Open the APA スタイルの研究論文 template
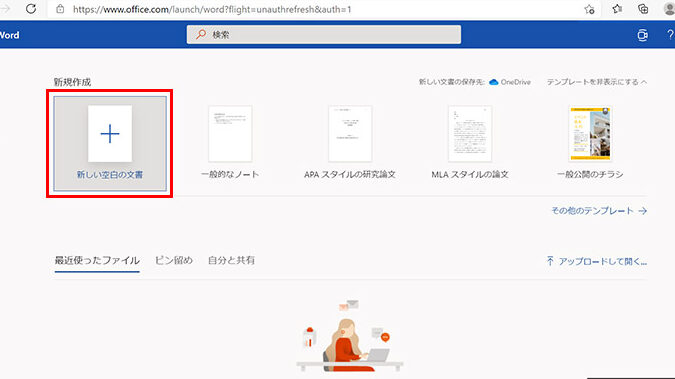This screenshot has height=379, width=675. click(x=350, y=143)
